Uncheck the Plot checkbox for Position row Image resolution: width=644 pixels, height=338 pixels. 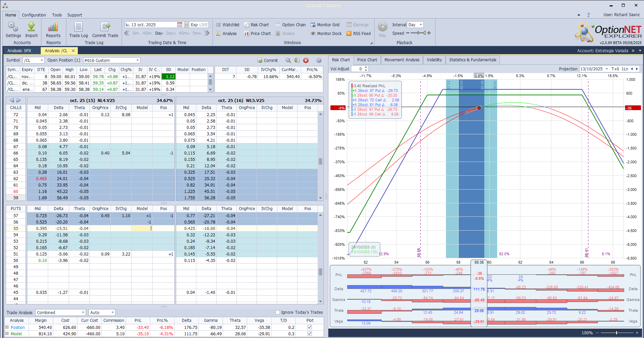[310, 327]
